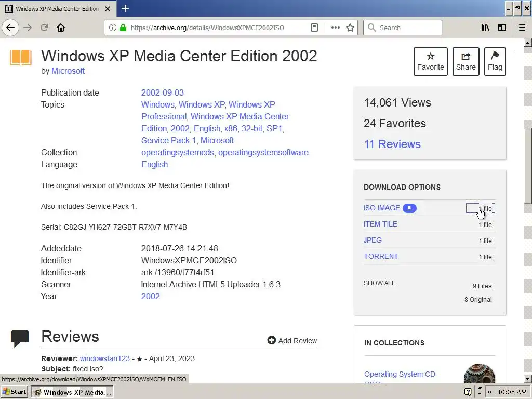Click the ISO IMAGE download arrow badge
This screenshot has height=399, width=532.
(409, 208)
